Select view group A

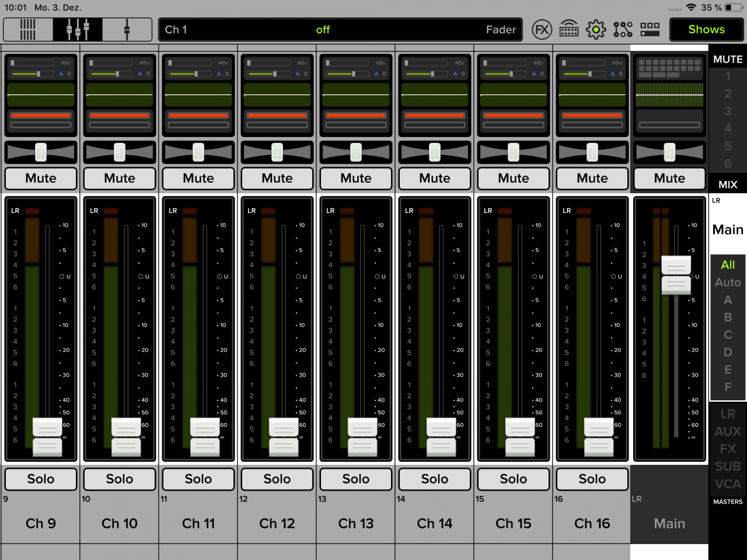pos(728,300)
